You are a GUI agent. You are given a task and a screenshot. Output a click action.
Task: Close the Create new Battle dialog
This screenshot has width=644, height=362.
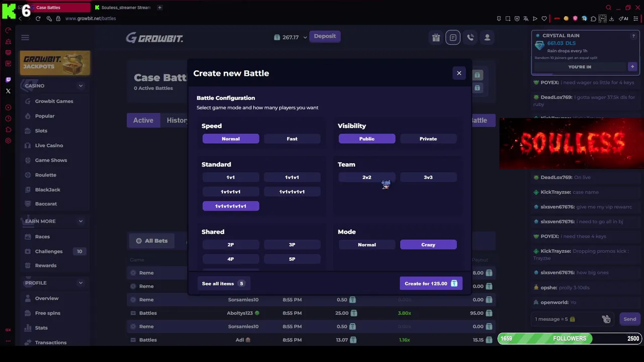tap(459, 73)
